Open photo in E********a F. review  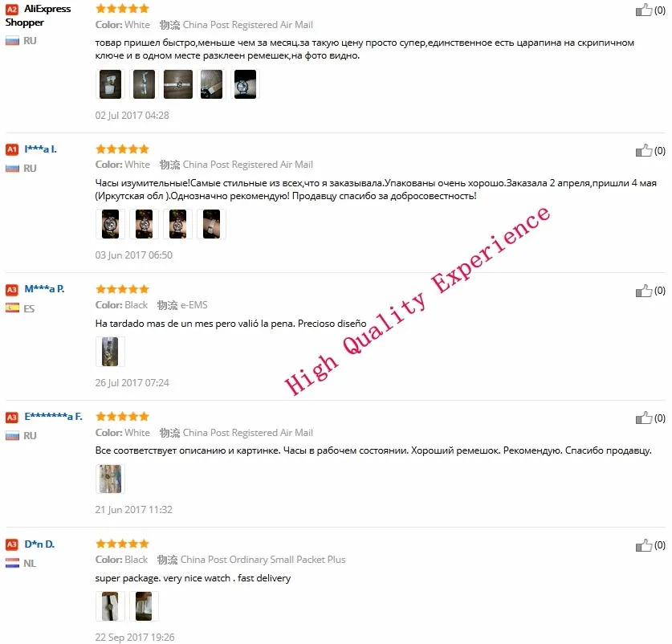coord(110,479)
